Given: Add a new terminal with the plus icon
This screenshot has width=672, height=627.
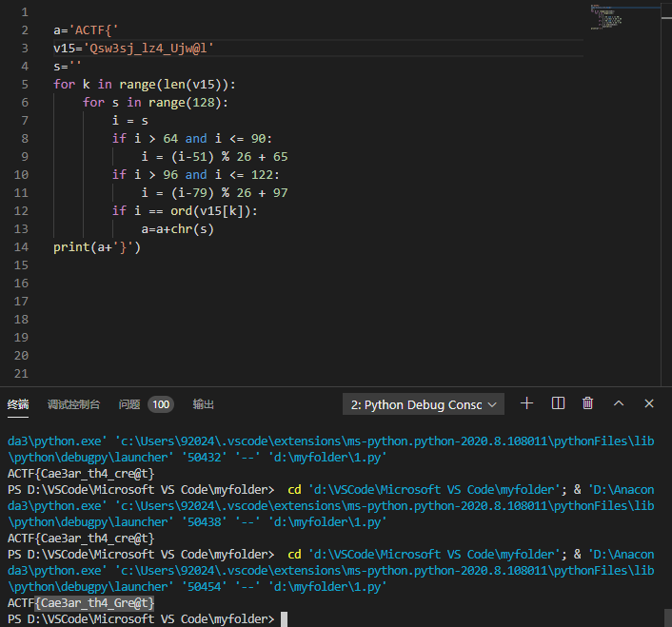Looking at the screenshot, I should [x=526, y=403].
